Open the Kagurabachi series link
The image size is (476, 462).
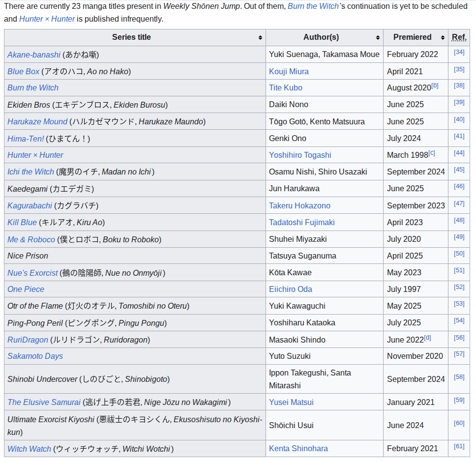tap(30, 205)
